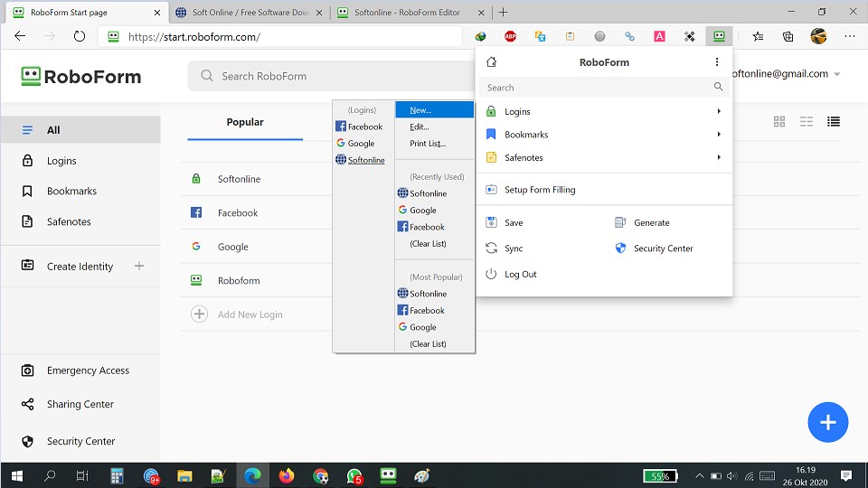
Task: Switch to large grid view icon
Action: pos(779,122)
